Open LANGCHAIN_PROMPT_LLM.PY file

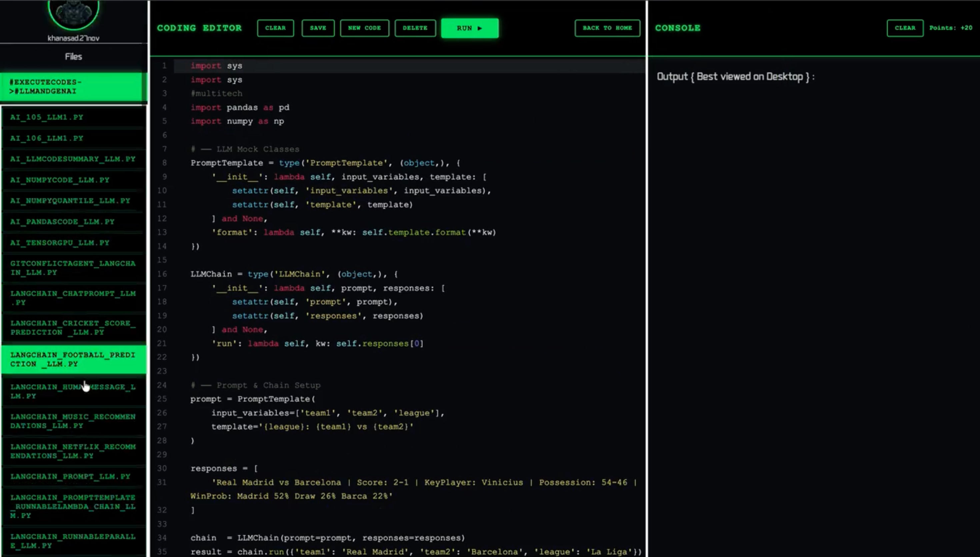pyautogui.click(x=73, y=476)
